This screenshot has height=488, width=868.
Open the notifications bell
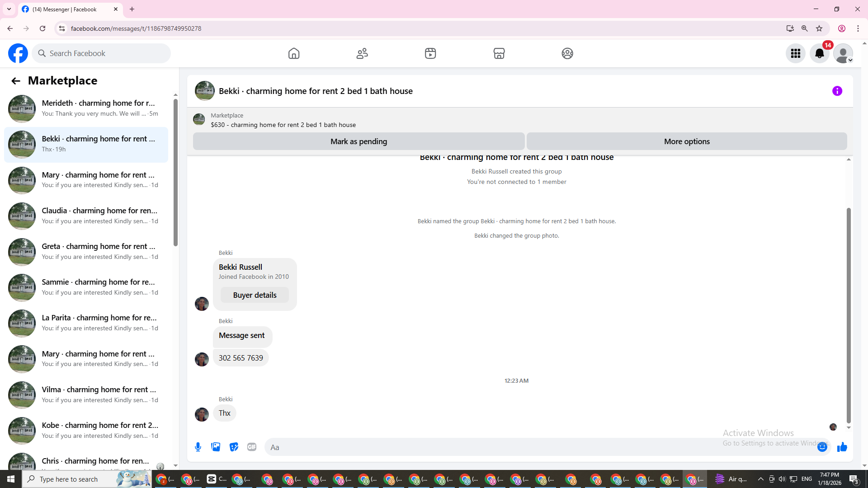click(x=819, y=53)
